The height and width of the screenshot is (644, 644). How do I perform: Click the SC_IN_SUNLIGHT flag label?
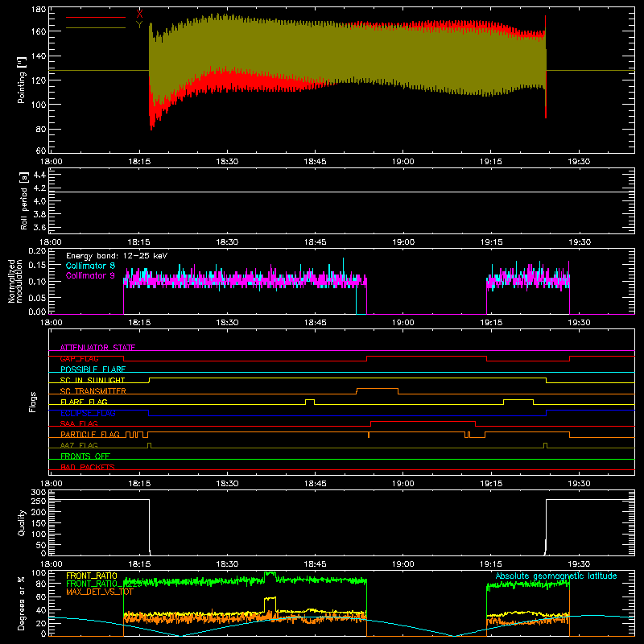93,380
